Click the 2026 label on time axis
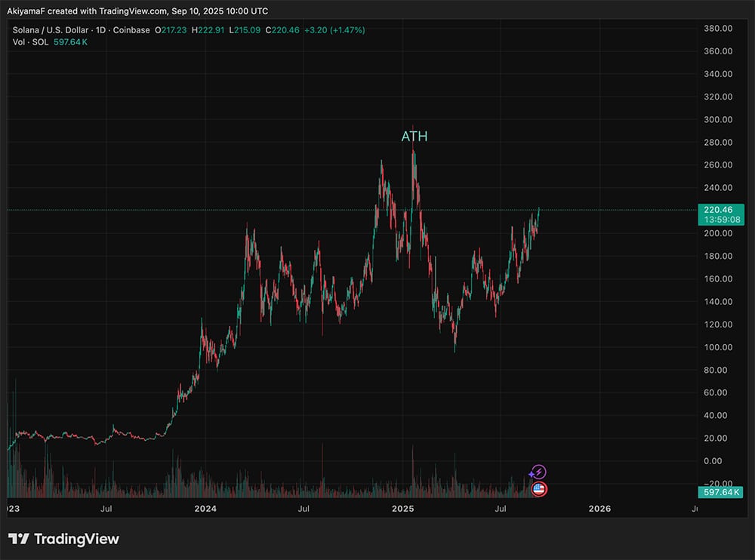Screen dimensions: 755x560 point(599,509)
